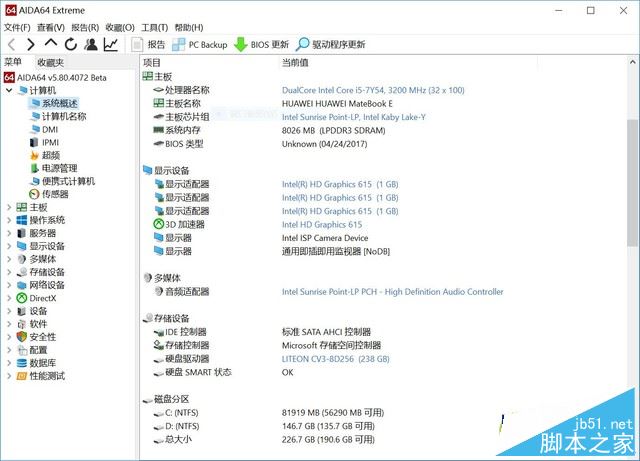This screenshot has width=640, height=461.
Task: Expand the 显示设备 tree node
Action: pyautogui.click(x=9, y=246)
